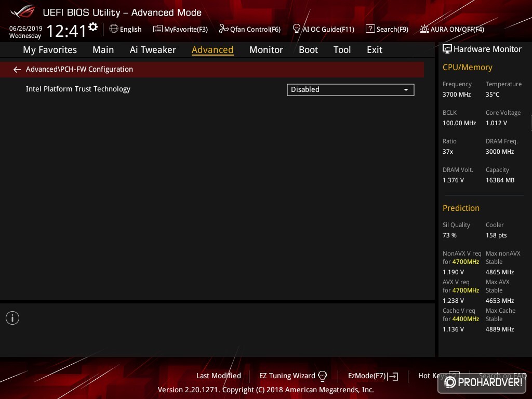This screenshot has width=532, height=399.
Task: Click the 16384 MB capacity value
Action: click(500, 180)
